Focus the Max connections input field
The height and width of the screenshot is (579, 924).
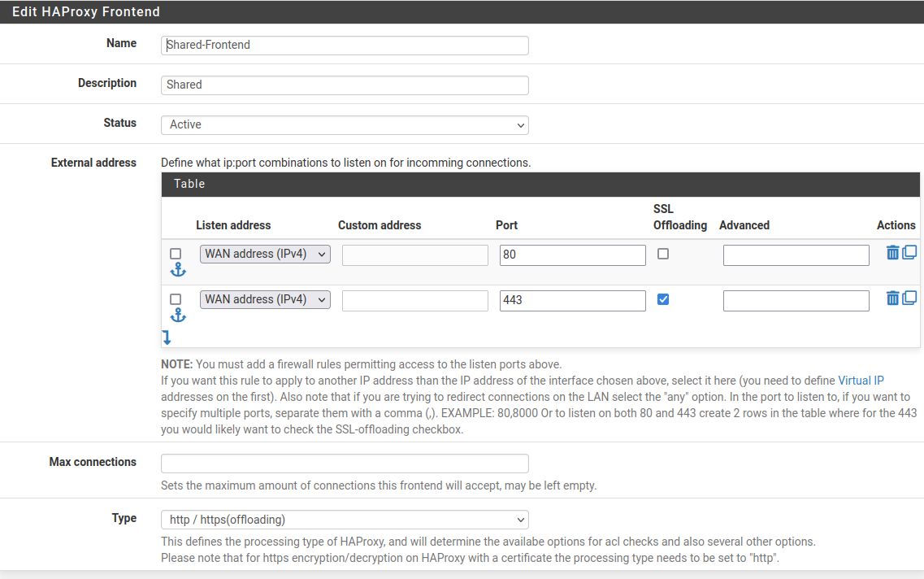pyautogui.click(x=345, y=464)
